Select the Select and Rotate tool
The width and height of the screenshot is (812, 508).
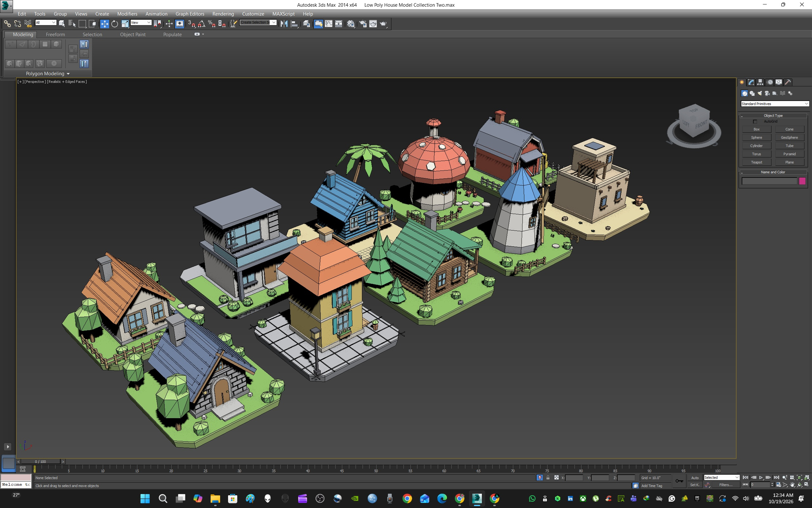(115, 23)
